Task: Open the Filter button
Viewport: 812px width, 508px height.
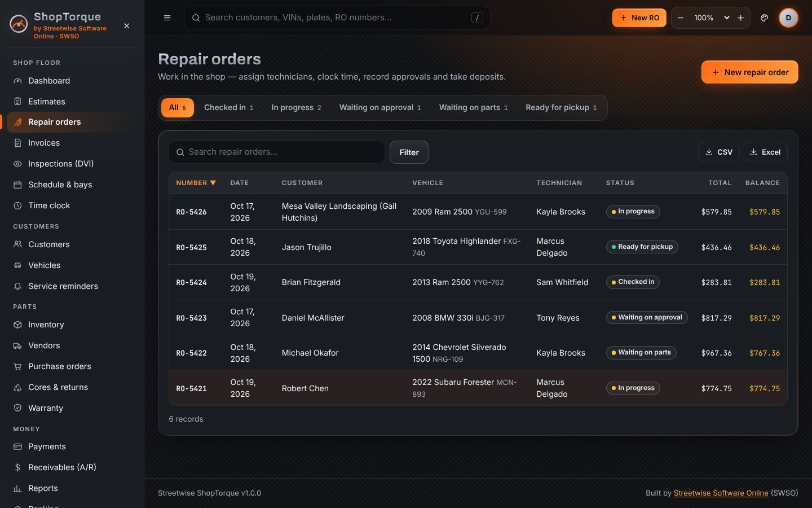Action: coord(409,152)
